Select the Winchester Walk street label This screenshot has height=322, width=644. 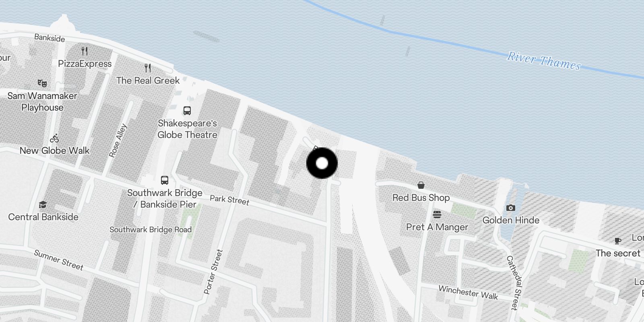pyautogui.click(x=468, y=293)
